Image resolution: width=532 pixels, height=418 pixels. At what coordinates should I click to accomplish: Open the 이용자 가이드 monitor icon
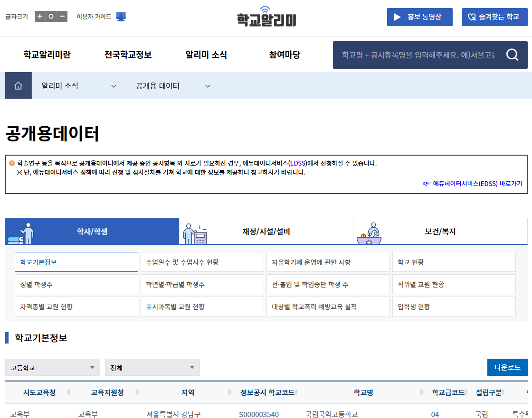(121, 16)
